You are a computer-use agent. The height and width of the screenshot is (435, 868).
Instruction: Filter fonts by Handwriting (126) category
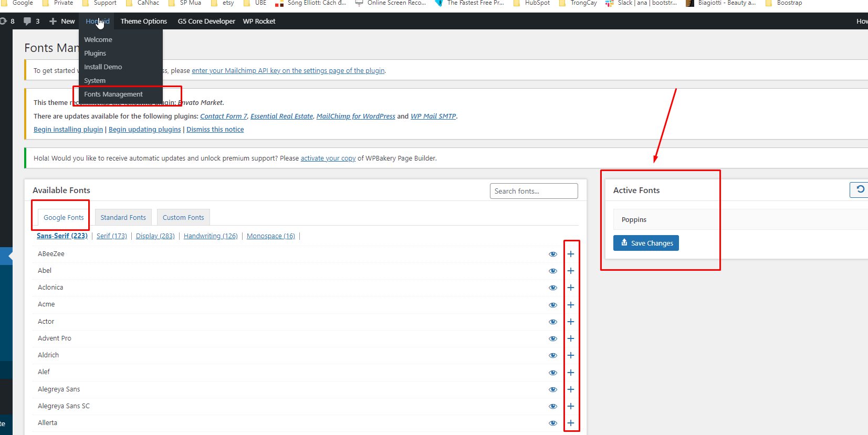(x=211, y=236)
